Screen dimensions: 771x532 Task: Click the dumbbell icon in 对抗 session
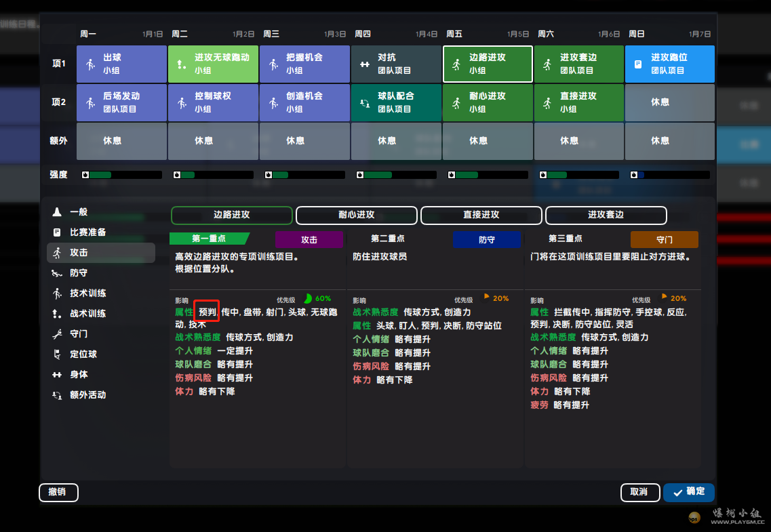365,64
